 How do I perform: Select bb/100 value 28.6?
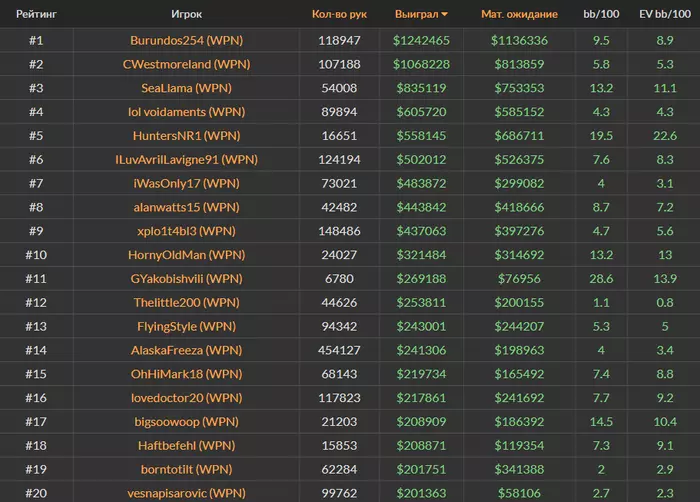[x=601, y=279]
